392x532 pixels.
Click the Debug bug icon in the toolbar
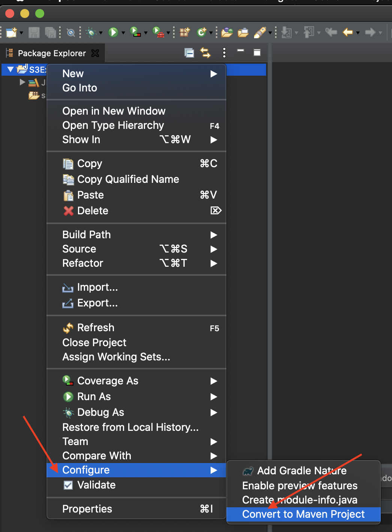91,33
